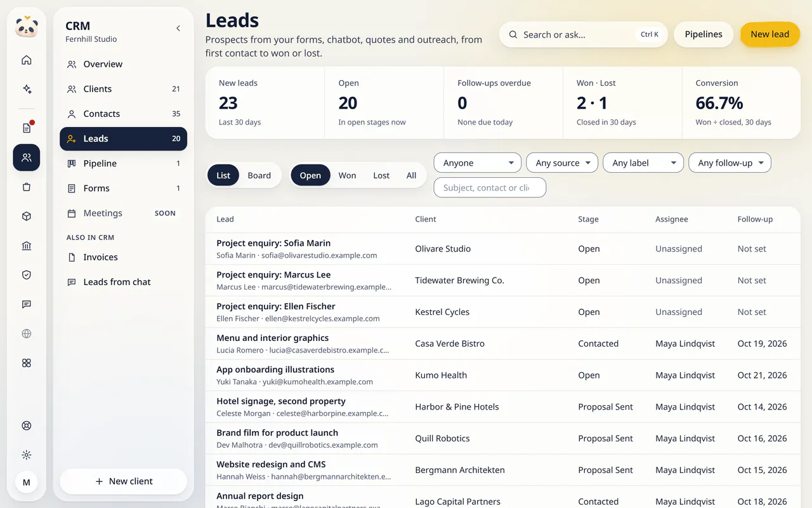Go to Overview in CRM sidebar
Image resolution: width=812 pixels, height=508 pixels.
[123, 64]
